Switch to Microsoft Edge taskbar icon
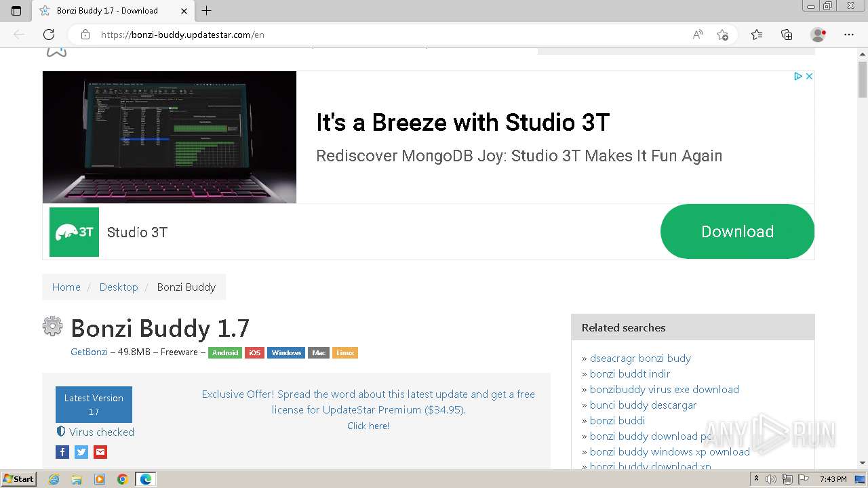Screen dimensions: 868x488 pyautogui.click(x=146, y=479)
